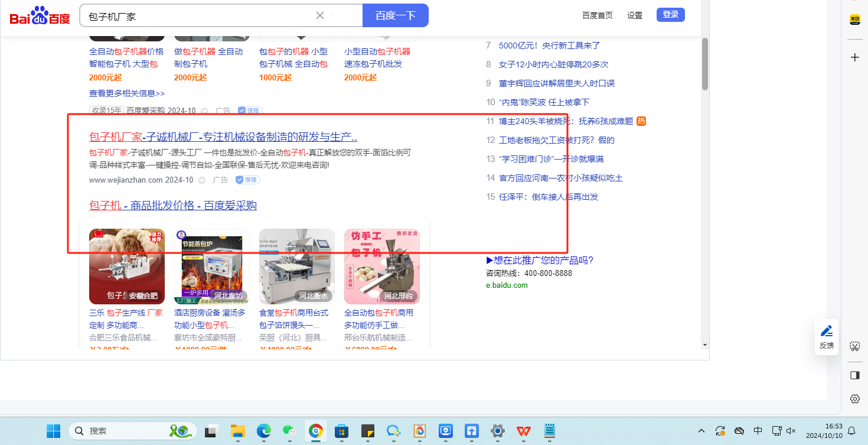This screenshot has width=868, height=445.
Task: Open the Meituan sidebar app
Action: [x=854, y=20]
